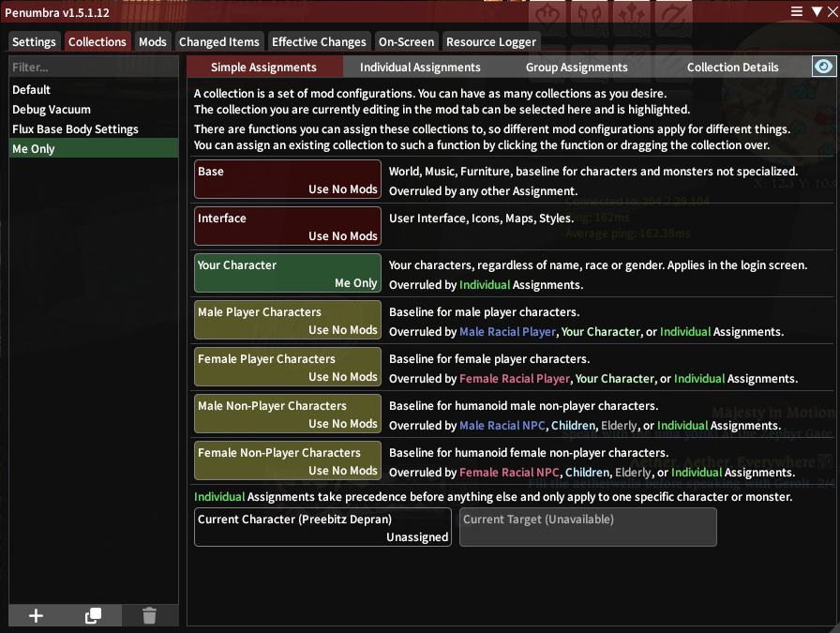The height and width of the screenshot is (633, 840).
Task: Assign a collection to the Base function
Action: click(x=288, y=179)
